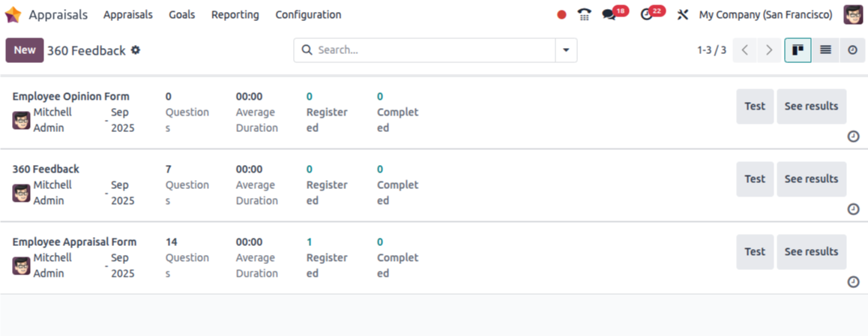Open activity clock on Employee Opinion Form card

click(854, 136)
